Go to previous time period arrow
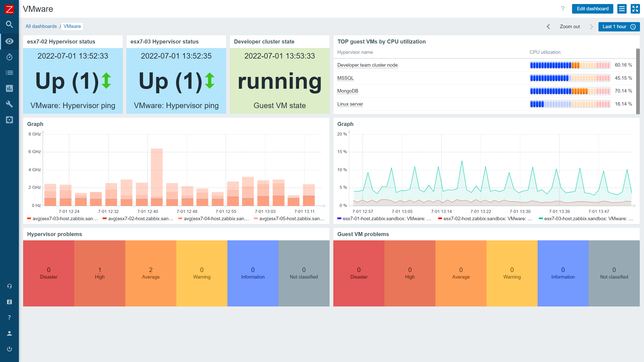644x362 pixels. coord(548,27)
